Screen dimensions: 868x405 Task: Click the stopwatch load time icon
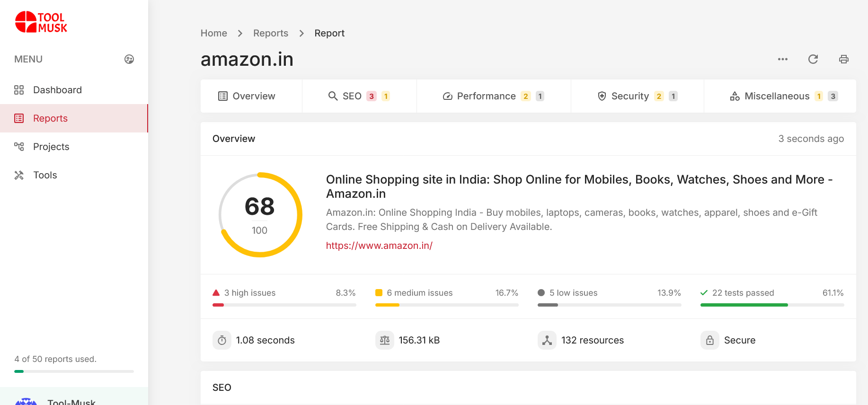tap(222, 340)
